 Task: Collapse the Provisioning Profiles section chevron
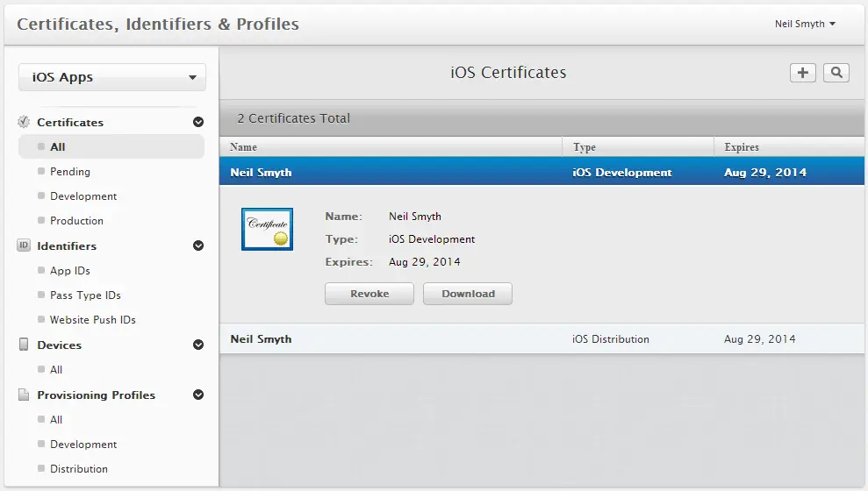tap(198, 395)
